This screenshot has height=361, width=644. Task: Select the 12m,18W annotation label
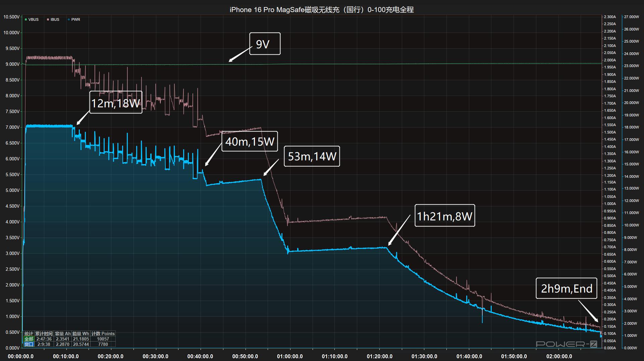[x=116, y=102]
